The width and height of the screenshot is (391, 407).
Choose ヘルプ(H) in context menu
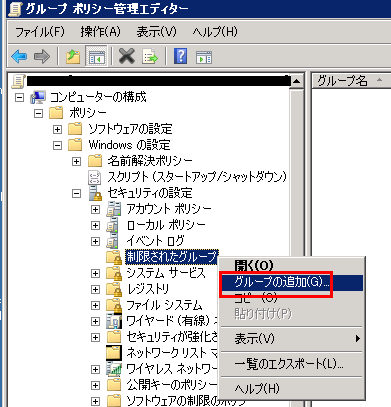click(x=291, y=389)
